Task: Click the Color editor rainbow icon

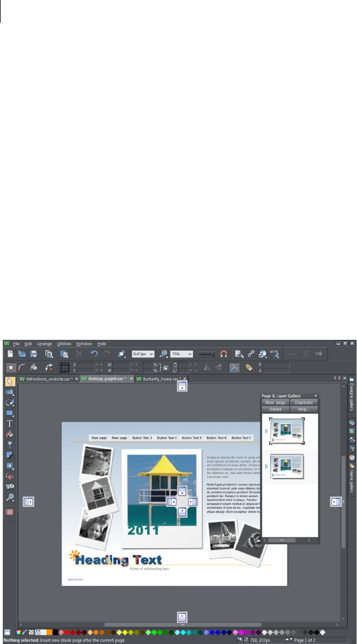Action: 19,632
